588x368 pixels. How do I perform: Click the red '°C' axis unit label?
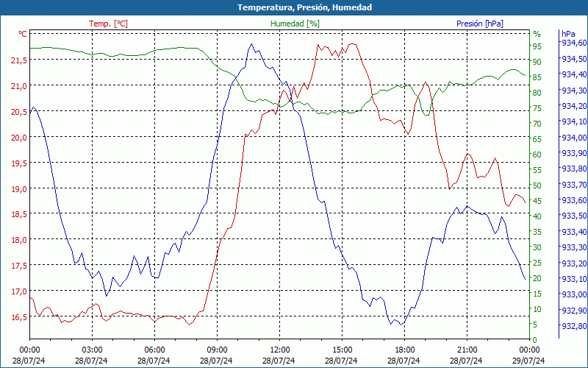(23, 34)
